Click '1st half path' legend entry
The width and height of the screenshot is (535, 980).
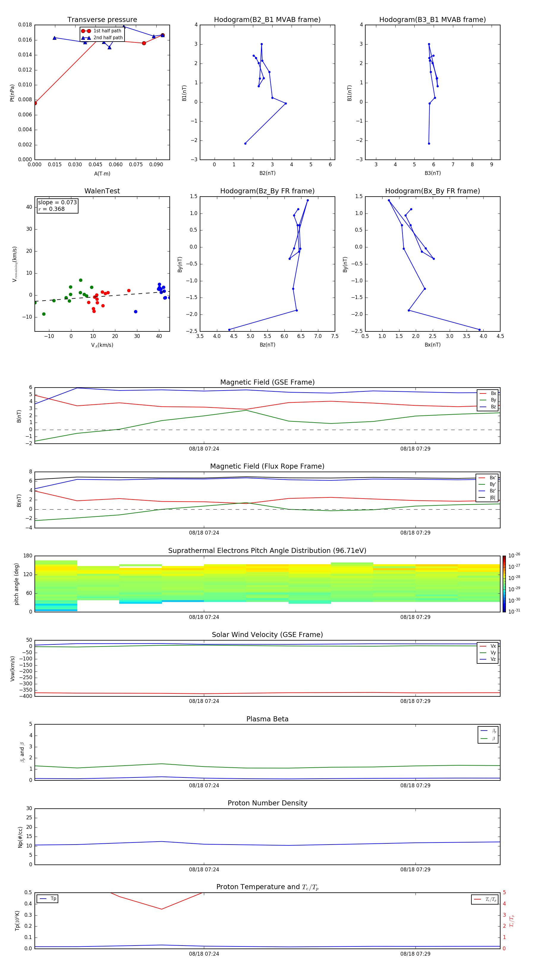pos(102,31)
